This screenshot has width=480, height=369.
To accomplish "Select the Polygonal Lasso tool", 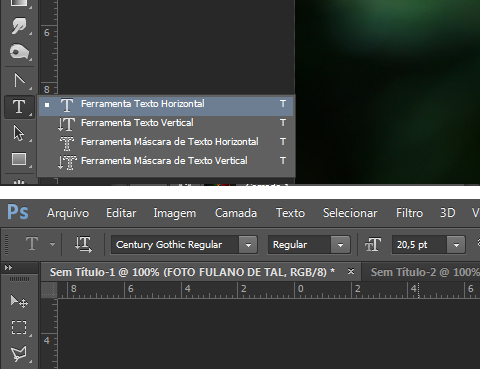I will tap(19, 354).
